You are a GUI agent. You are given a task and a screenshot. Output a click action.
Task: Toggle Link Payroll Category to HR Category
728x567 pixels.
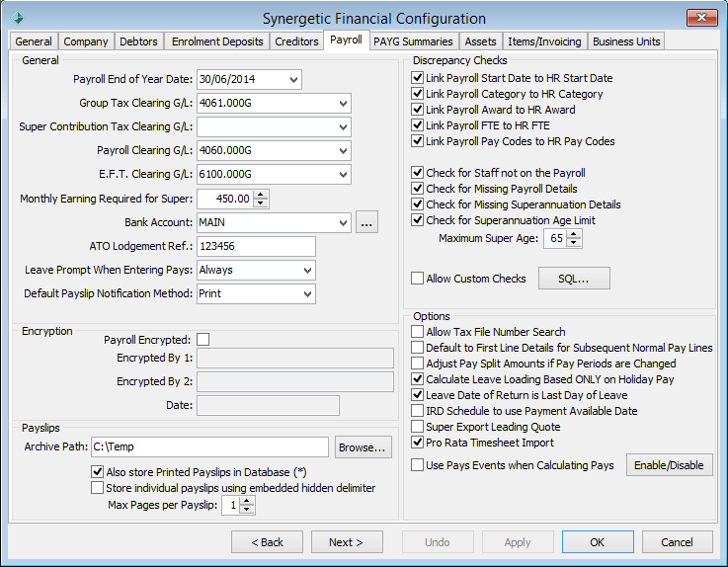click(x=418, y=93)
